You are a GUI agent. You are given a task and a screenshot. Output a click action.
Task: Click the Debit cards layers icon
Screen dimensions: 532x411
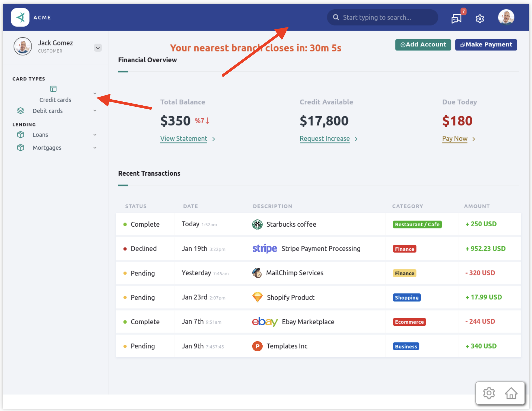(x=21, y=111)
